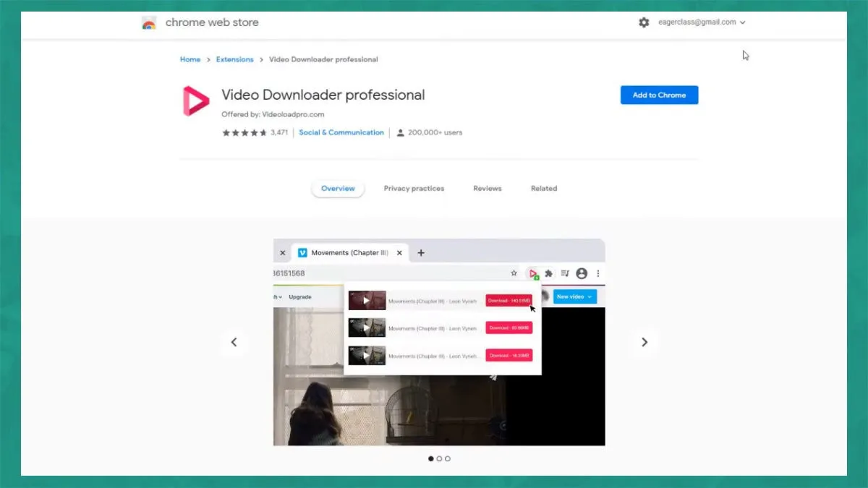Viewport: 868px width, 488px height.
Task: Click the Vimeo icon on the browser tab
Action: point(302,252)
